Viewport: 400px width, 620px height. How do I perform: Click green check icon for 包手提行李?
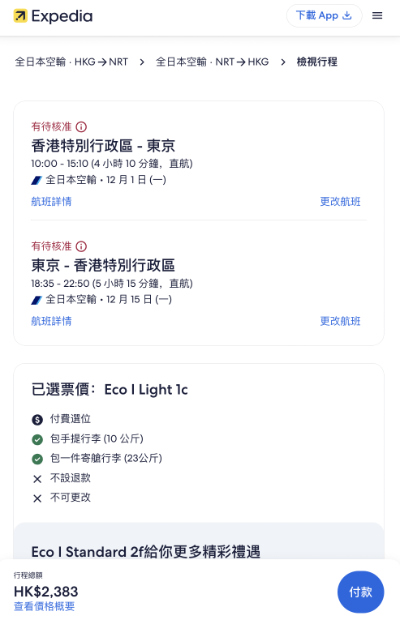[37, 439]
